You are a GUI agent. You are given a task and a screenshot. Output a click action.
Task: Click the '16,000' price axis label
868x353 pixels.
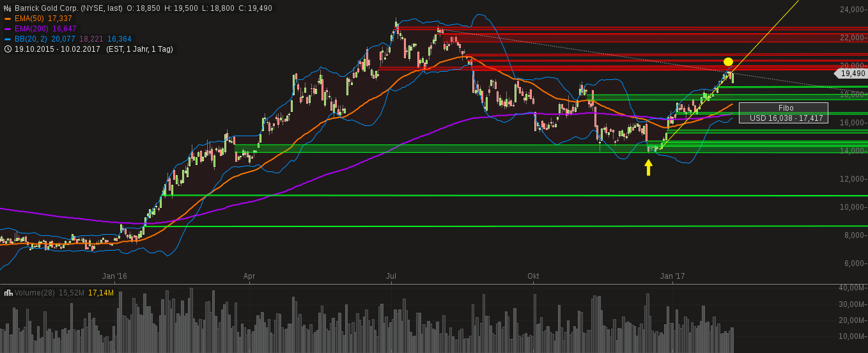(x=852, y=123)
